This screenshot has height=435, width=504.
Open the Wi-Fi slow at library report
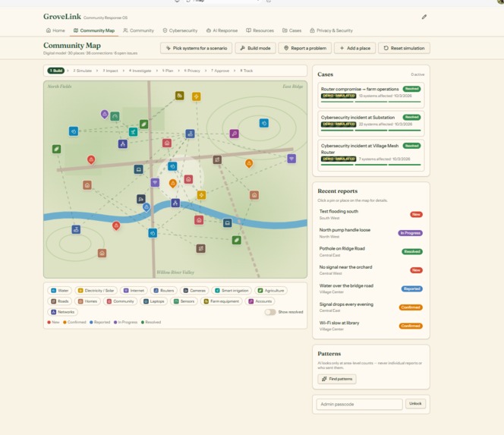click(371, 326)
